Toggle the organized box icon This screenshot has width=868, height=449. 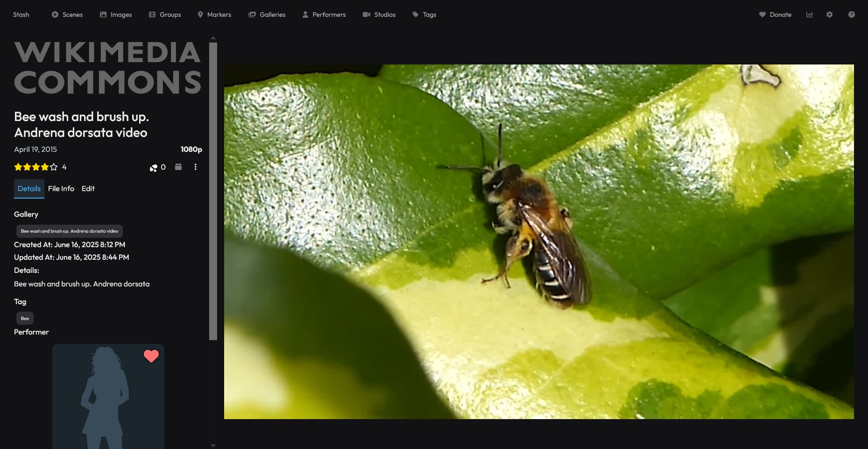click(x=178, y=167)
